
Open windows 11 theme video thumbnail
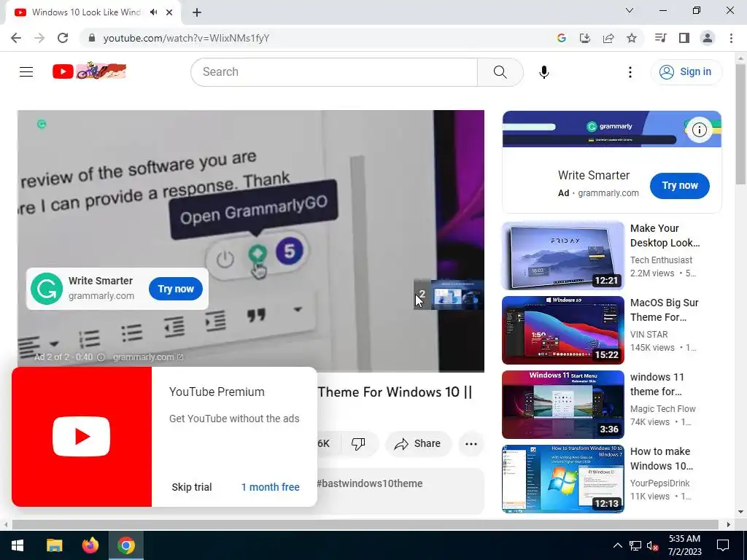click(x=562, y=404)
